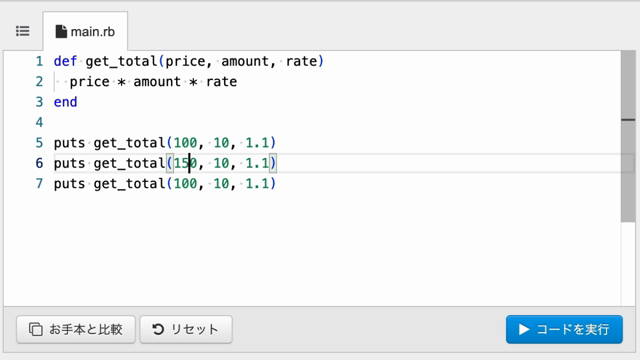
Task: Click the vertical scrollbar thumb
Action: click(x=628, y=137)
